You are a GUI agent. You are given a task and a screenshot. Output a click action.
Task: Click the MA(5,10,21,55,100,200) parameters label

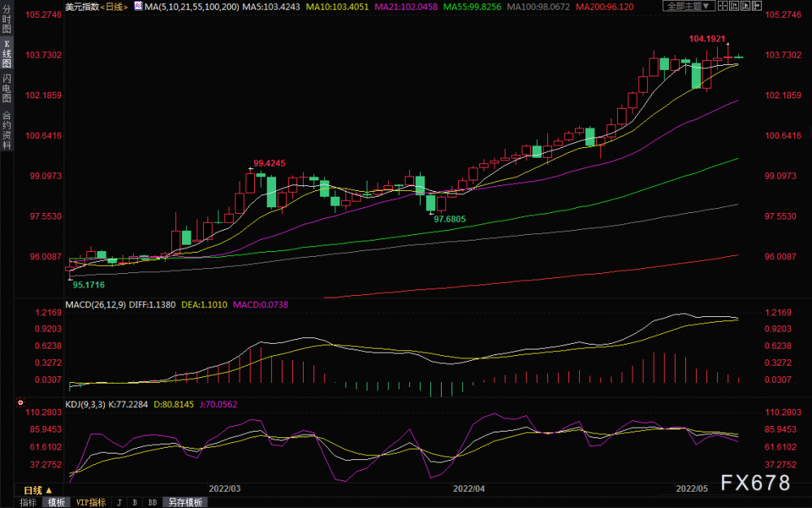pyautogui.click(x=192, y=7)
